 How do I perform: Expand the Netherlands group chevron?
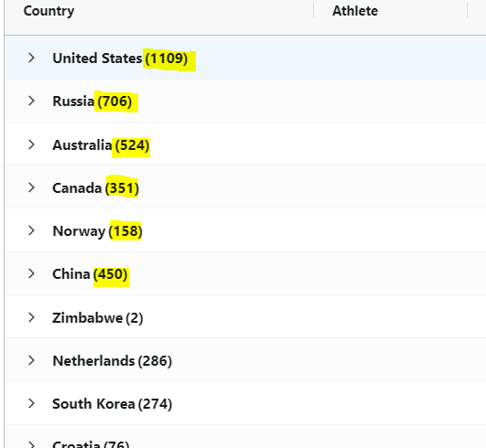(x=31, y=360)
